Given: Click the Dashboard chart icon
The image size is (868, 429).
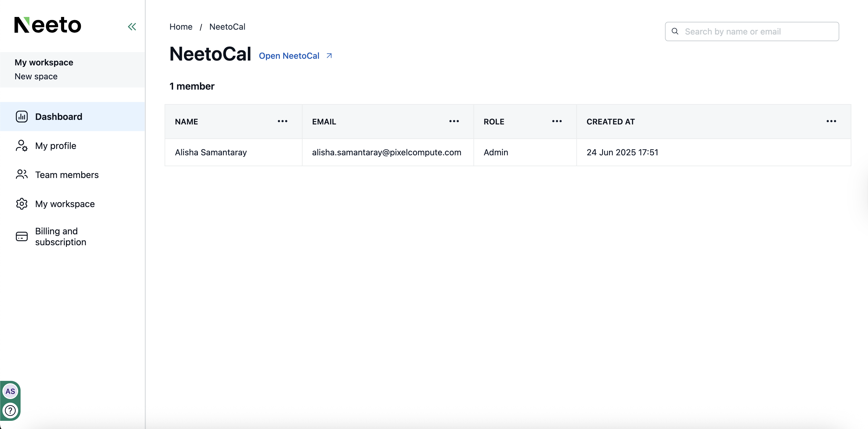Looking at the screenshot, I should (x=21, y=117).
